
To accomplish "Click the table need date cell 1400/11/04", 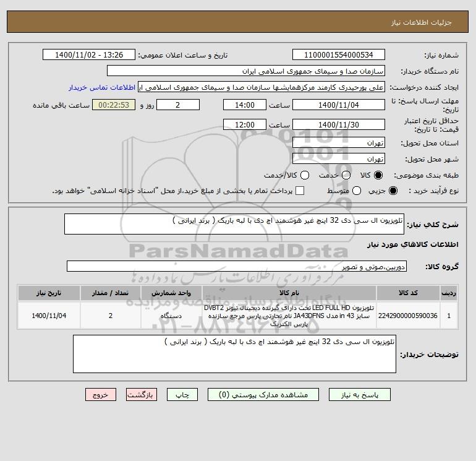I will tap(49, 316).
